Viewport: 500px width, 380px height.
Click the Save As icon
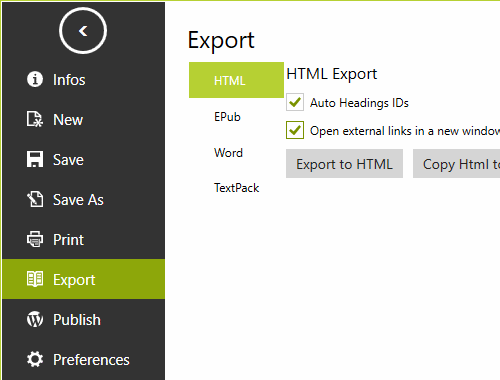click(35, 199)
